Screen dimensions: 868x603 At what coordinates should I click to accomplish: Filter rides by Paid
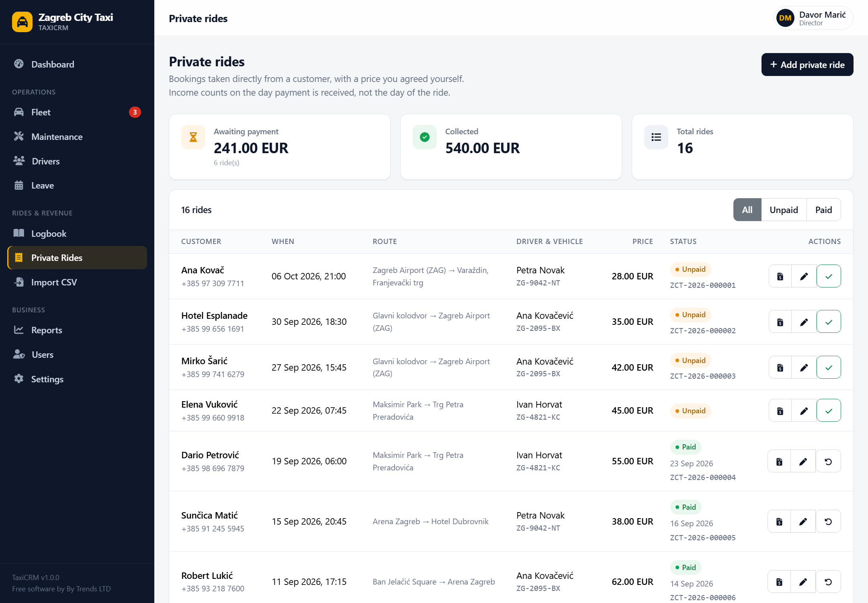click(x=823, y=210)
